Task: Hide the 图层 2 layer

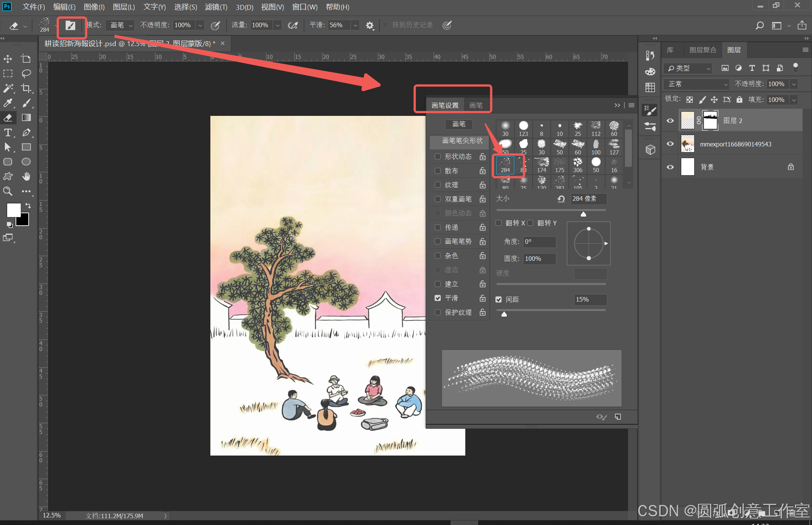Action: 670,121
